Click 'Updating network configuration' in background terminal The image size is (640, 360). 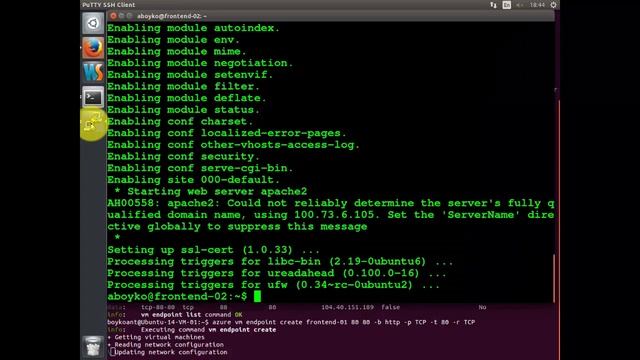[171, 352]
